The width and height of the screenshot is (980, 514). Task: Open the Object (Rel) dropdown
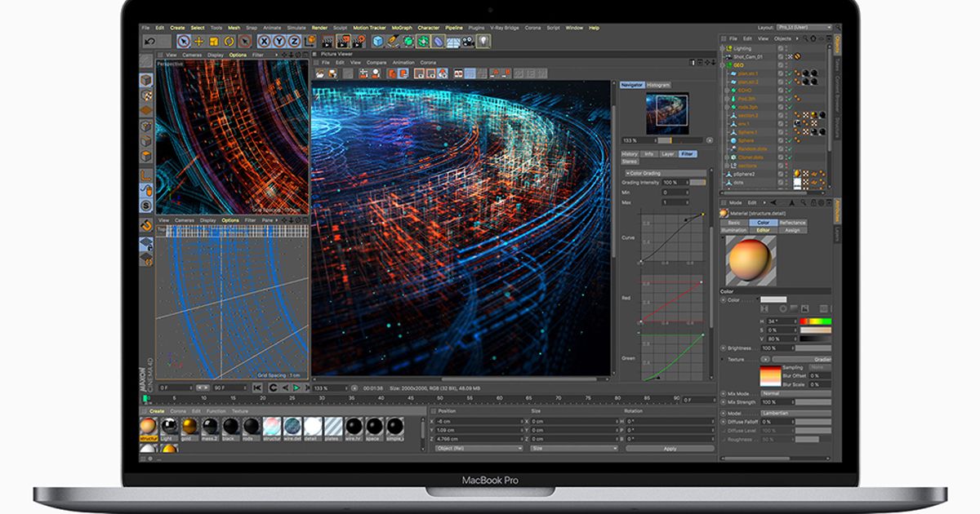pyautogui.click(x=479, y=448)
